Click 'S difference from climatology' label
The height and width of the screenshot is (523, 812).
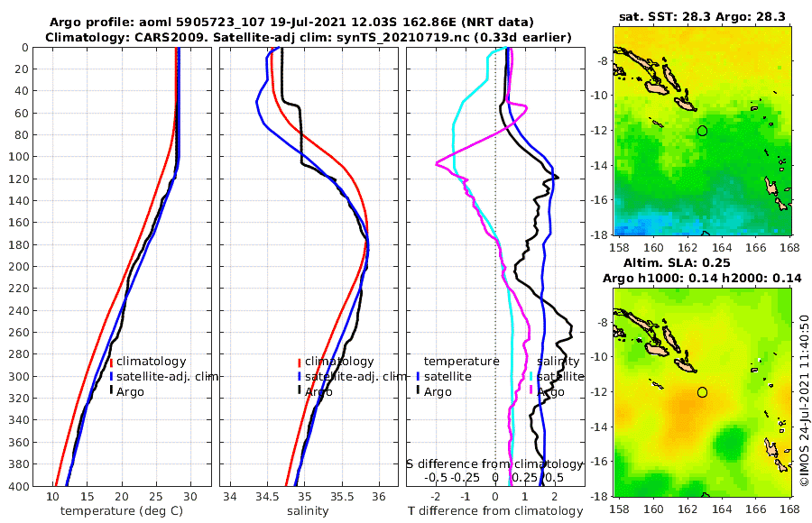494,463
